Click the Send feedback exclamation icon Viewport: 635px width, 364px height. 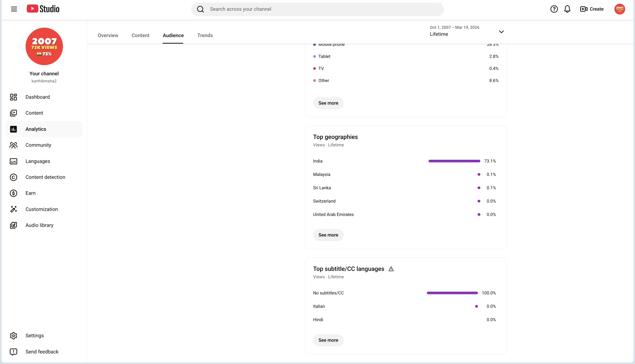click(14, 352)
